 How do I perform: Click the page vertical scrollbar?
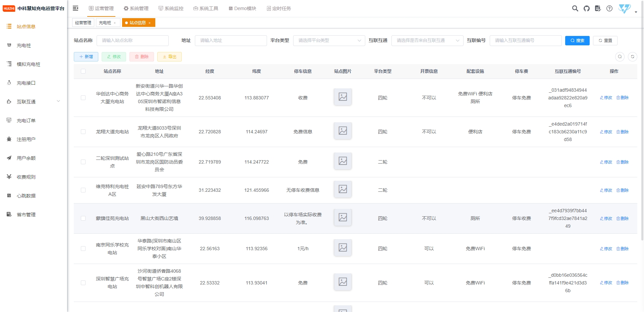642,121
